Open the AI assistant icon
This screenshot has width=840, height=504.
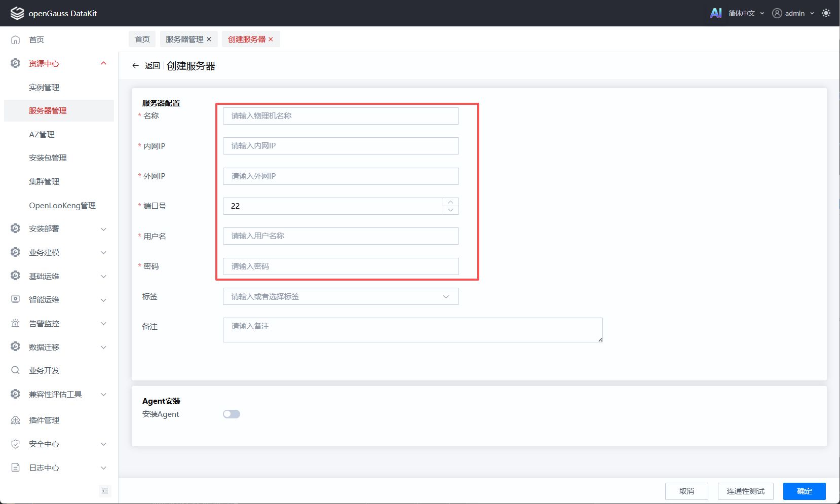click(715, 13)
